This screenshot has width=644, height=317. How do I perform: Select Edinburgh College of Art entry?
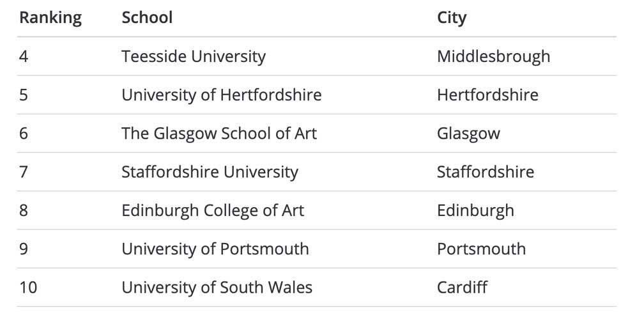click(213, 210)
